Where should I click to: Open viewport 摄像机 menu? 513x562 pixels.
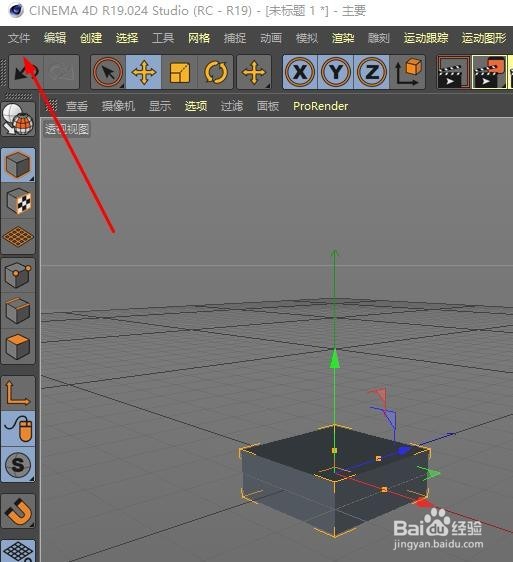118,106
